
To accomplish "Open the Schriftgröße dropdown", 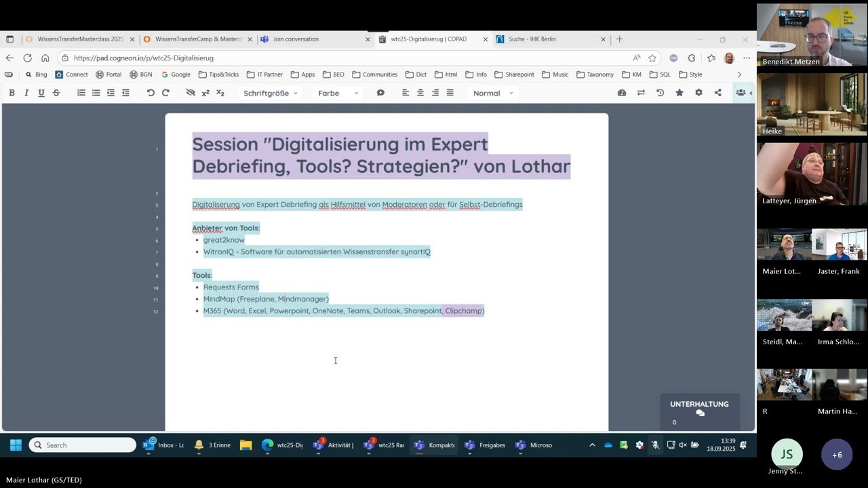I will (271, 93).
